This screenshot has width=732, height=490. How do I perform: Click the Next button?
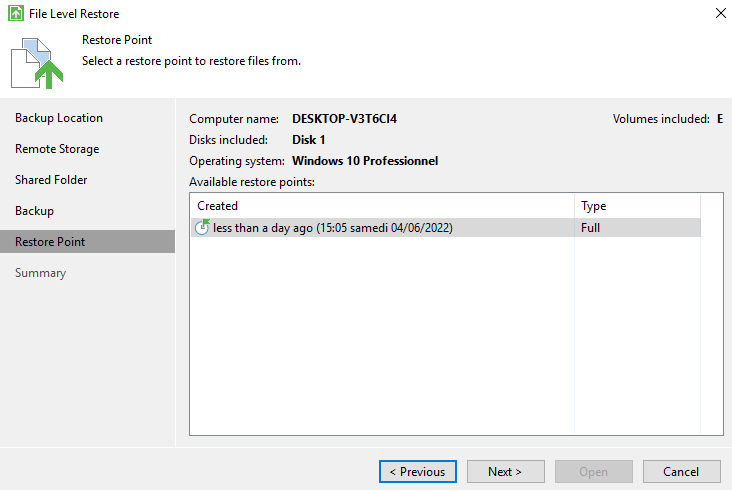[x=506, y=471]
